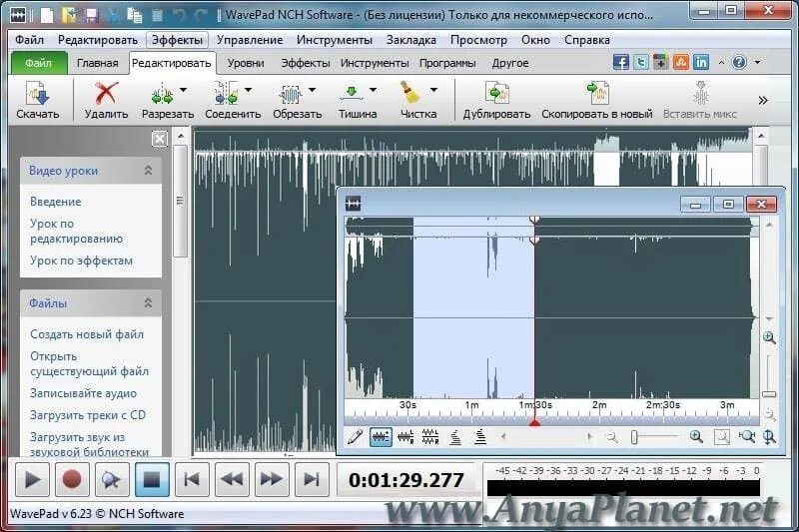799x532 pixels.
Task: Click the Play button
Action: pyautogui.click(x=32, y=479)
